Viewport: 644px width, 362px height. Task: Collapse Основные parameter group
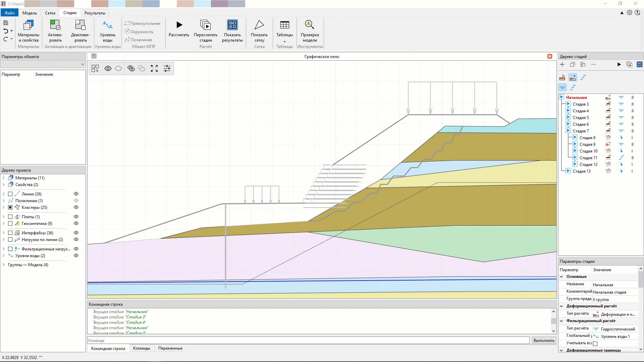(561, 277)
